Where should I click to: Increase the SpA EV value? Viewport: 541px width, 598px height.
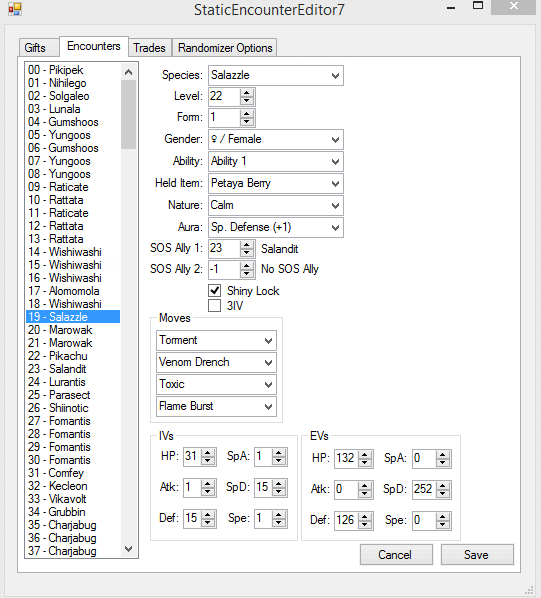point(443,455)
